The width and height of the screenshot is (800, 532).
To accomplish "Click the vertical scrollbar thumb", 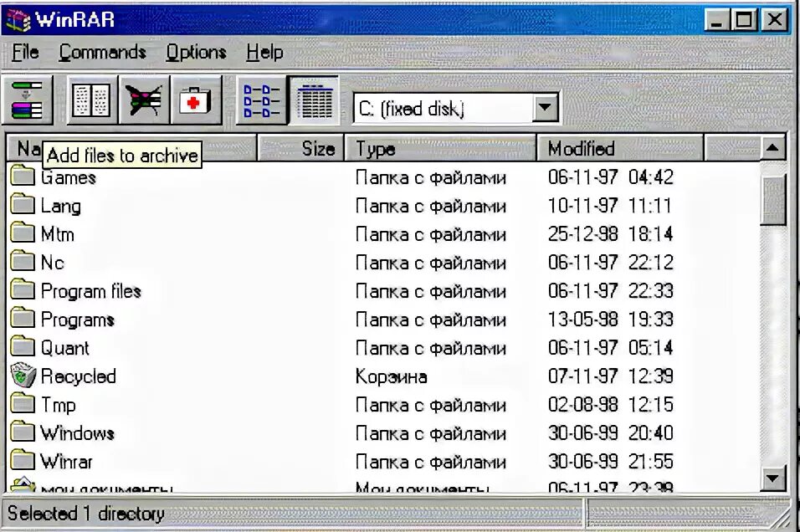I will click(772, 199).
